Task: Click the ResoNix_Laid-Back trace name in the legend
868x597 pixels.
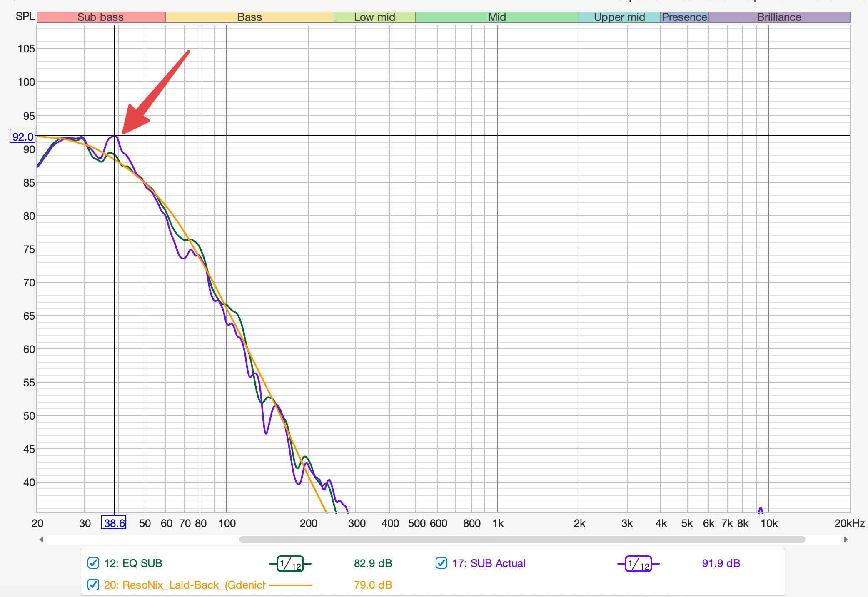Action: point(185,585)
